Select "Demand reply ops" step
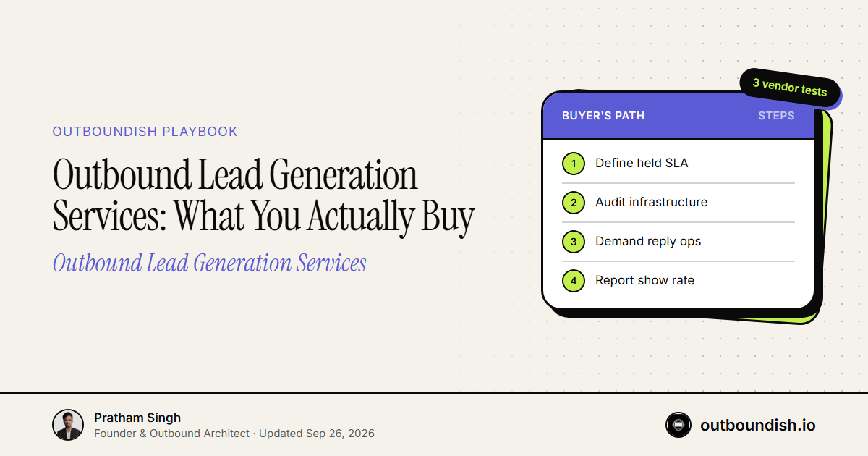The height and width of the screenshot is (456, 868). click(678, 242)
